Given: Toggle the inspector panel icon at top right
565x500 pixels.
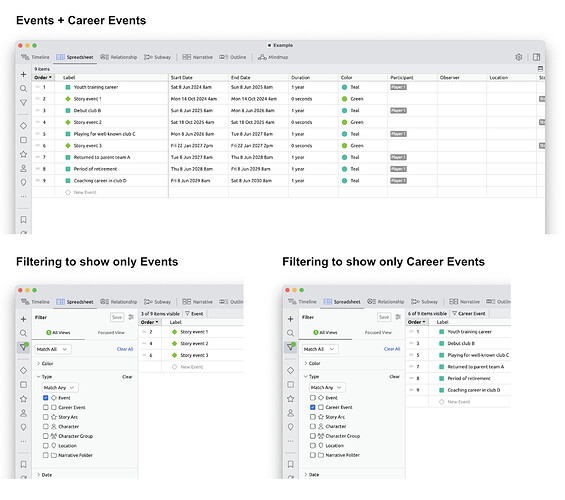Looking at the screenshot, I should (x=536, y=57).
